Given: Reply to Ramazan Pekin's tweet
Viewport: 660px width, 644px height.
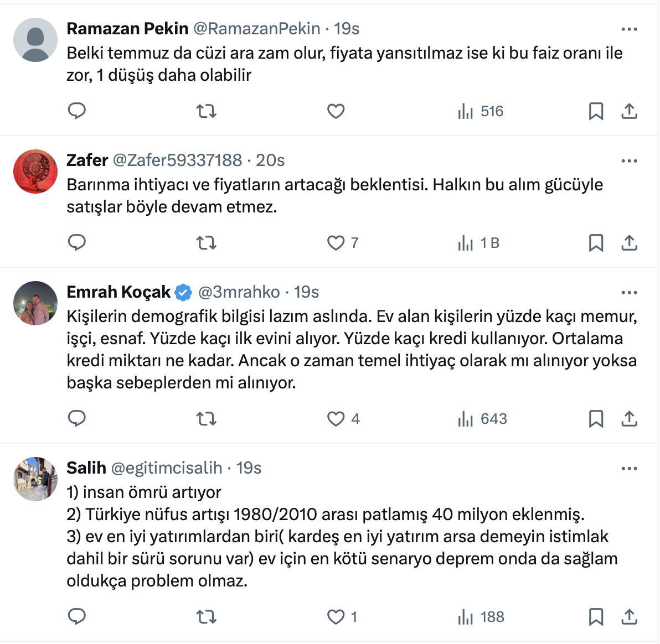Looking at the screenshot, I should (77, 111).
